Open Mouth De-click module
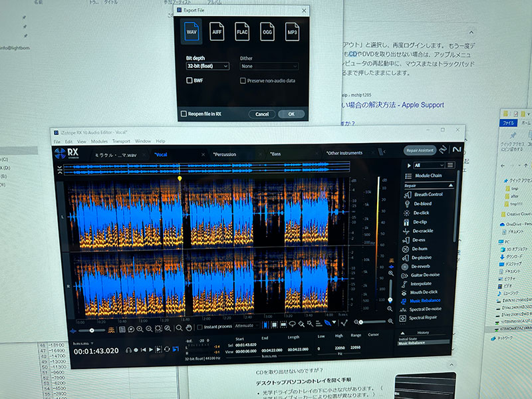The width and height of the screenshot is (532, 399). (420, 292)
